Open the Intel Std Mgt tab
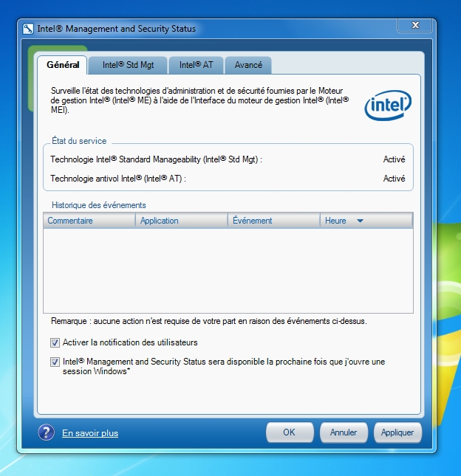The height and width of the screenshot is (476, 461). [128, 65]
